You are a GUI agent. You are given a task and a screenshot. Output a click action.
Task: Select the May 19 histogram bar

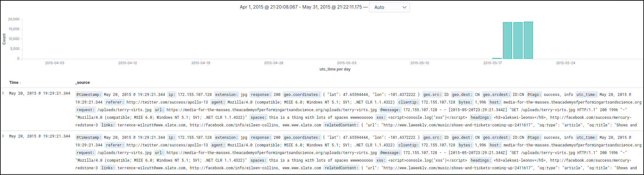518,40
